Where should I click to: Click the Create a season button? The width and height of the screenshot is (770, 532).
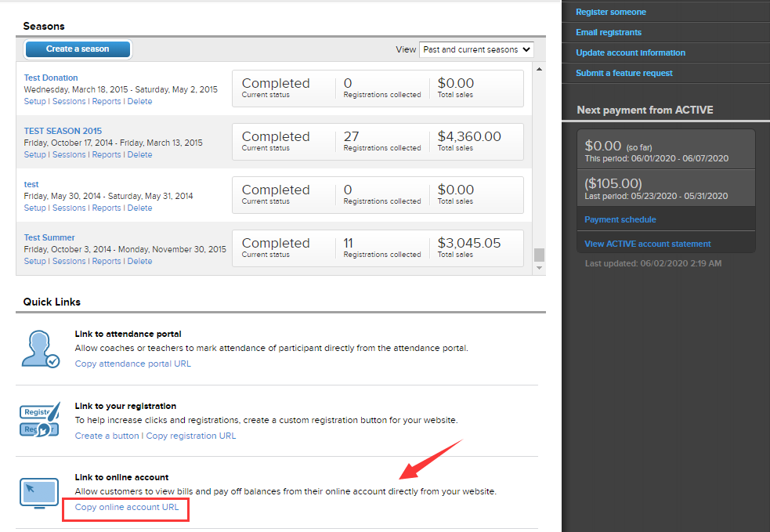coord(78,49)
